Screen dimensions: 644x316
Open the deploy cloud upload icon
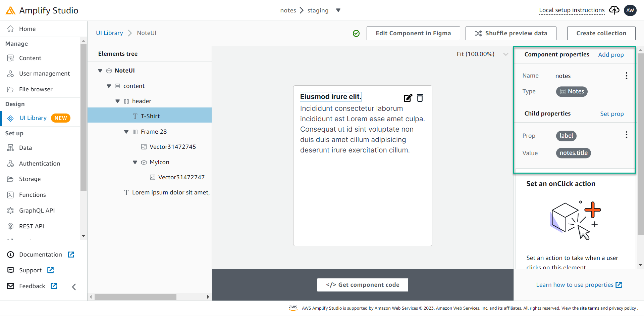point(614,10)
